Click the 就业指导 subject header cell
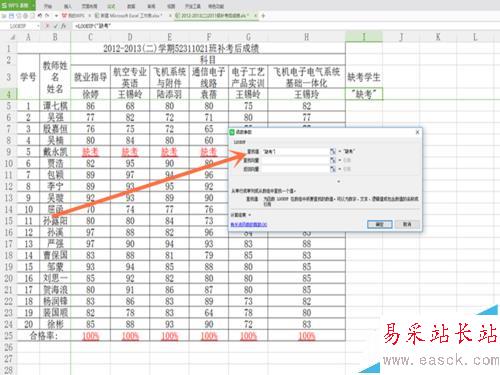Viewport: 500px width, 375px height. pos(90,77)
